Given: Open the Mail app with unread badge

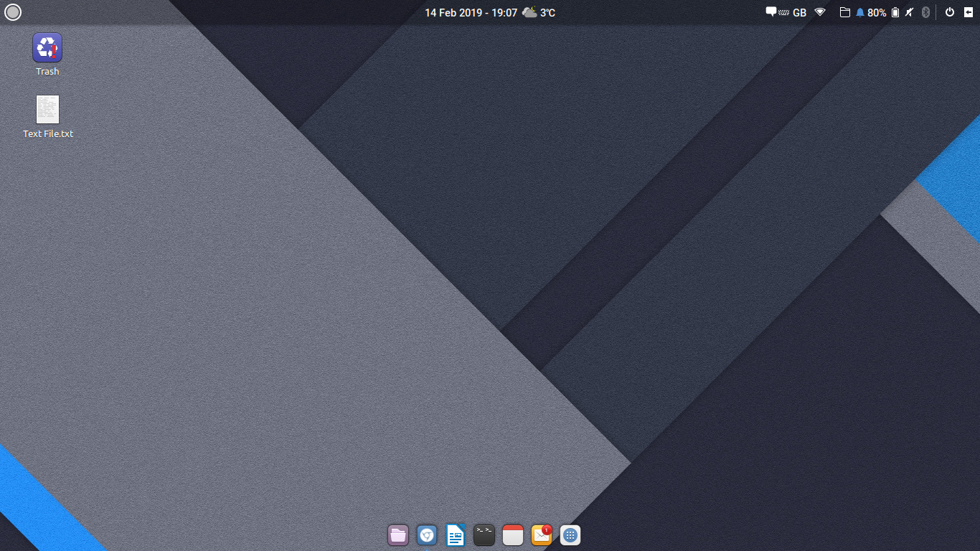Looking at the screenshot, I should pyautogui.click(x=542, y=535).
